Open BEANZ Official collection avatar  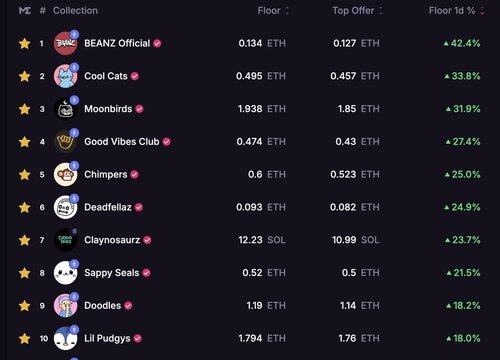point(66,43)
